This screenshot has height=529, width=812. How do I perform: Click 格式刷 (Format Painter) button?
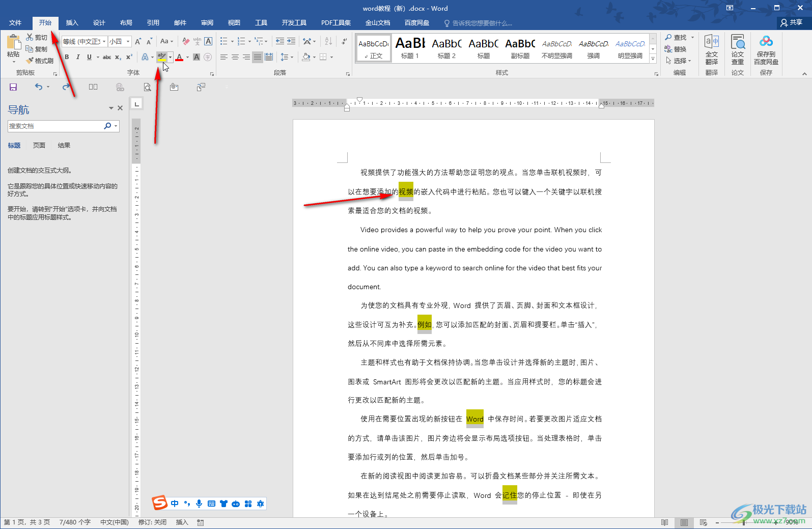click(40, 61)
